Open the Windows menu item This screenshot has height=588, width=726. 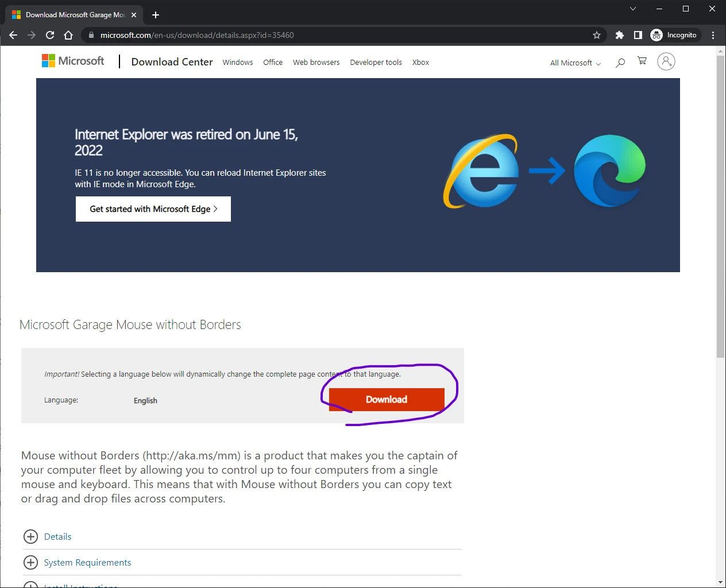pyautogui.click(x=238, y=62)
